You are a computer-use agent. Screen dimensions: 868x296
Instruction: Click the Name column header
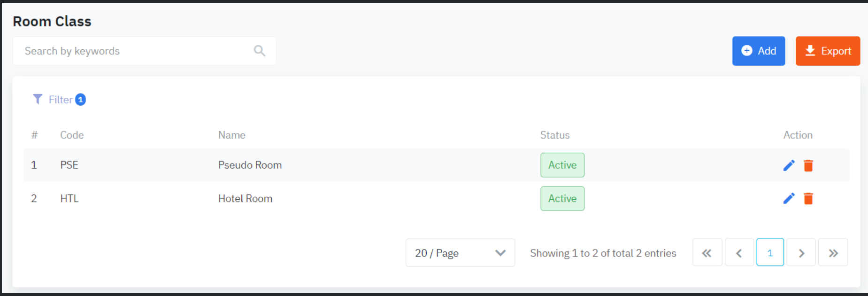(x=231, y=135)
